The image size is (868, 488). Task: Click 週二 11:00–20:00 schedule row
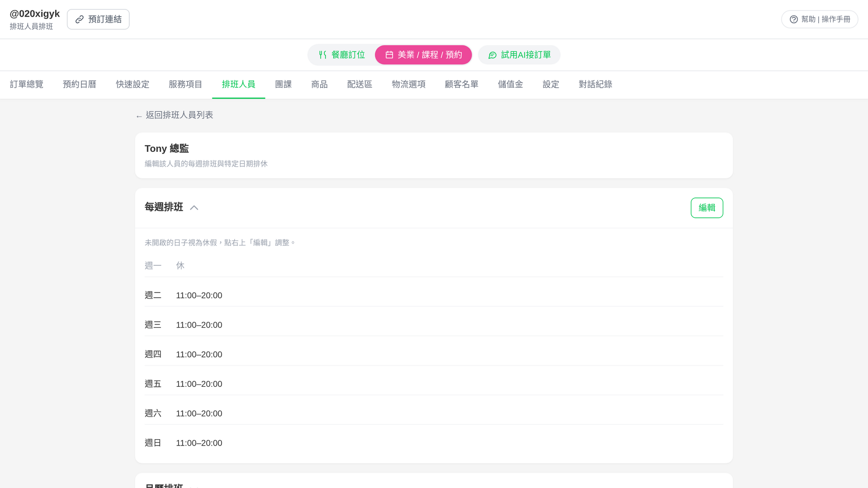click(434, 296)
